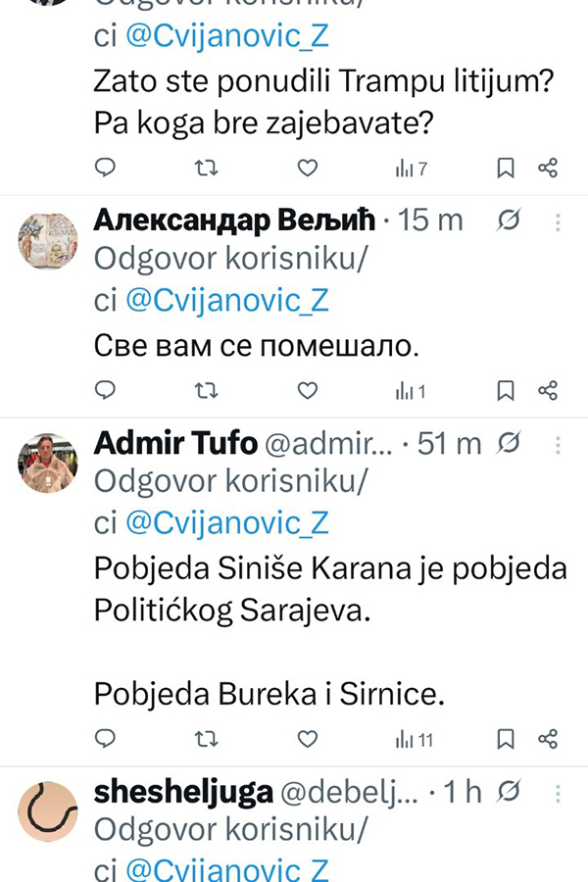The height and width of the screenshot is (882, 588).
Task: Open @Cvijanovic_Z mention in Admir Tufo's reply
Action: tap(226, 523)
